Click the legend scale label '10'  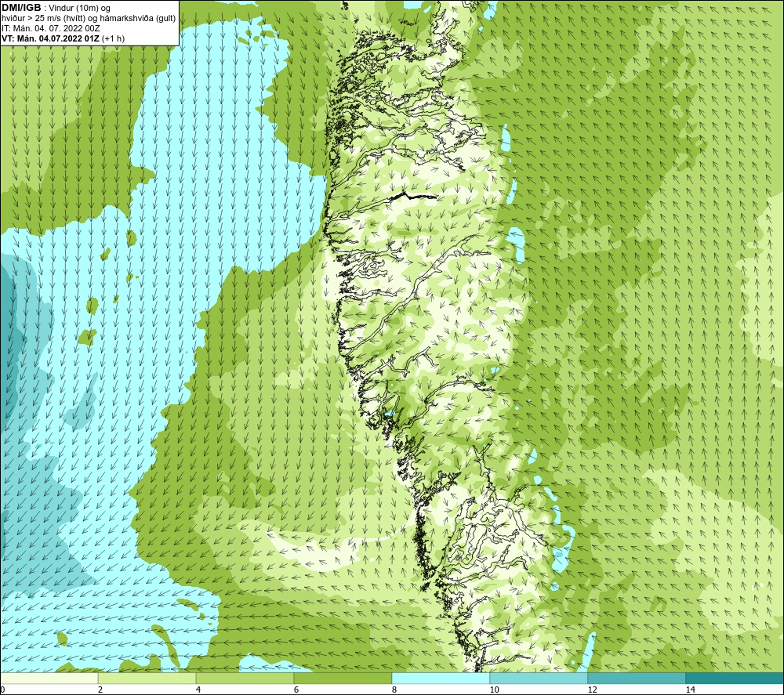[x=495, y=690]
